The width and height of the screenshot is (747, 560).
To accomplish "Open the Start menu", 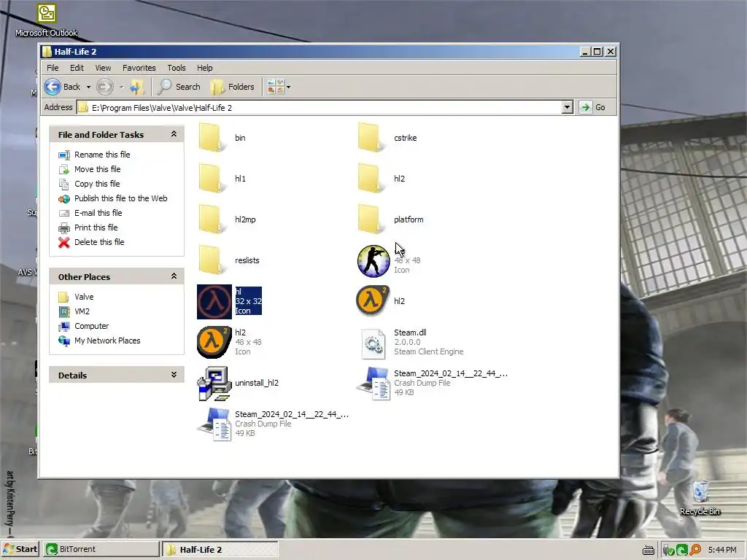I will pos(20,549).
